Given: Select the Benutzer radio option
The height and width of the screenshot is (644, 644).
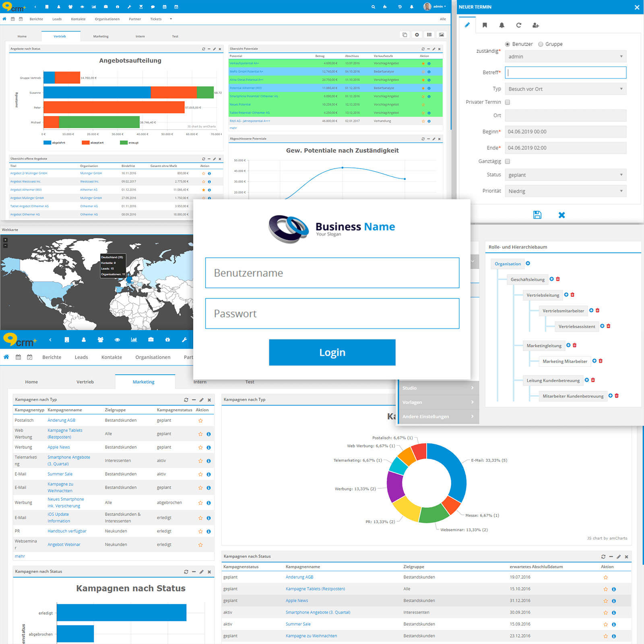Looking at the screenshot, I should coord(508,44).
